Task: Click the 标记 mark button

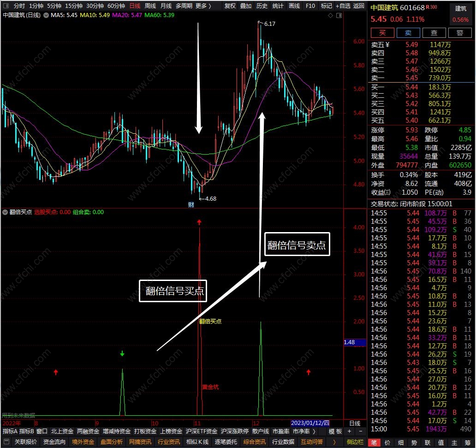Action: pos(327,6)
